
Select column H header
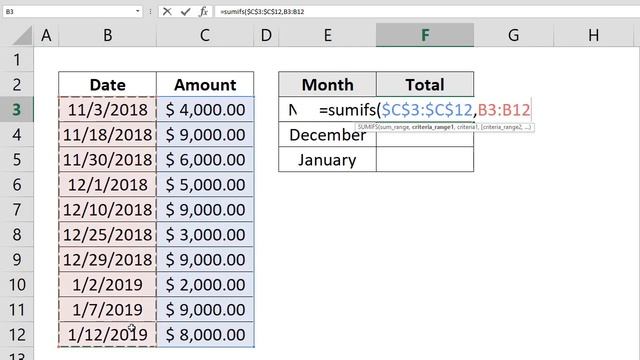(593, 35)
